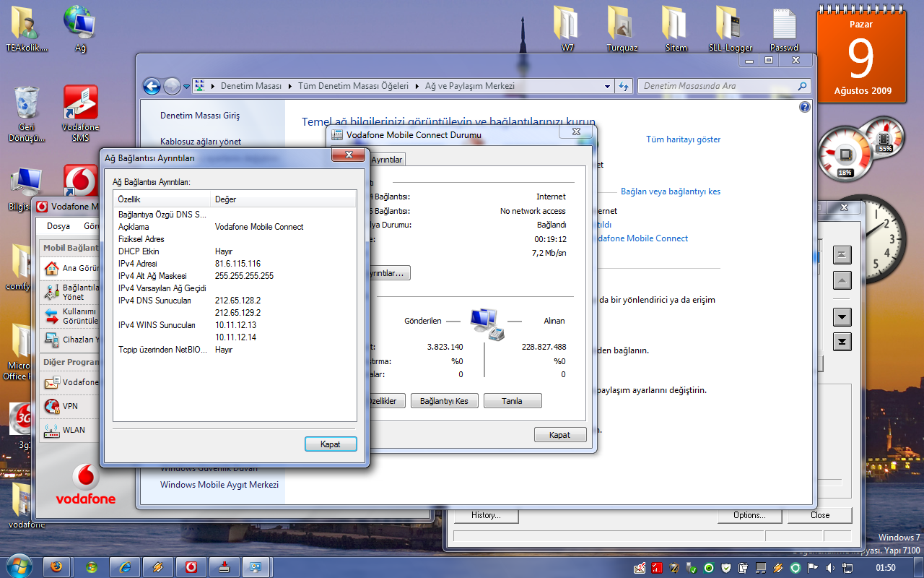The width and height of the screenshot is (924, 578).
Task: Open the Control Panel network taskbar button
Action: pyautogui.click(x=257, y=566)
